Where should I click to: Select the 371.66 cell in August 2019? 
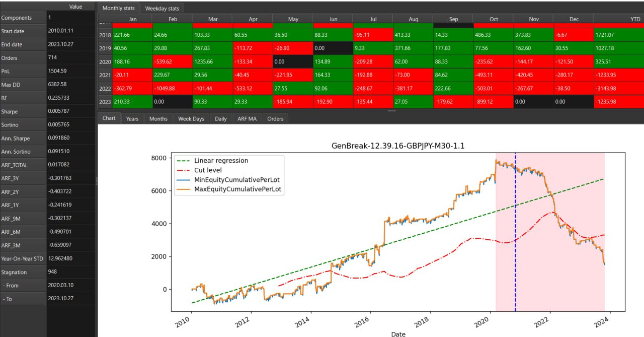413,49
